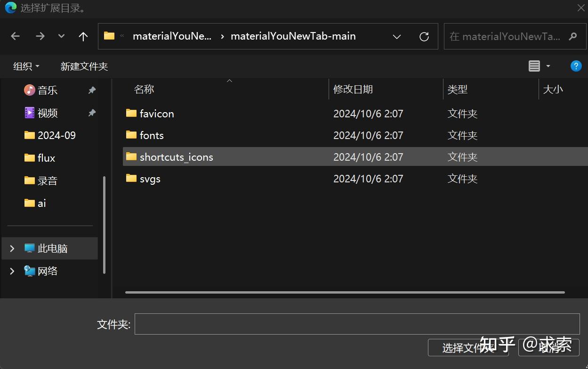Image resolution: width=588 pixels, height=369 pixels.
Task: Toggle sort order on the 名称 column
Action: [x=144, y=89]
